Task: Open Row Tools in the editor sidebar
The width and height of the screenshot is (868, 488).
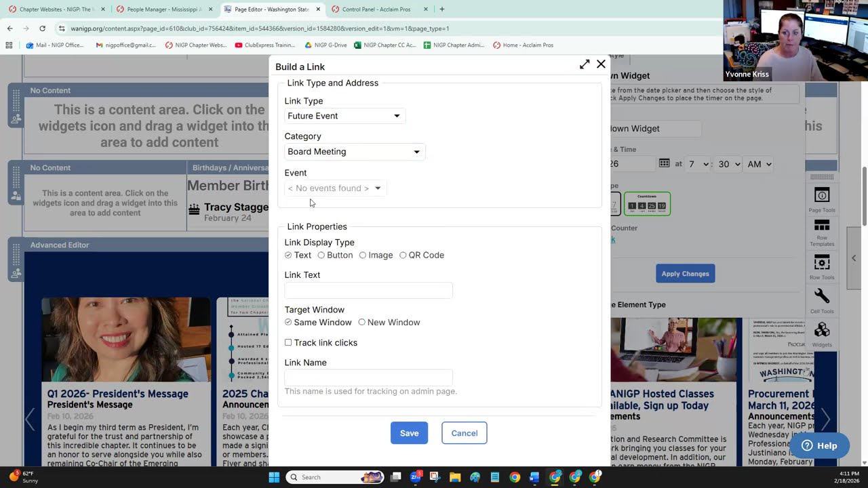Action: (x=822, y=267)
